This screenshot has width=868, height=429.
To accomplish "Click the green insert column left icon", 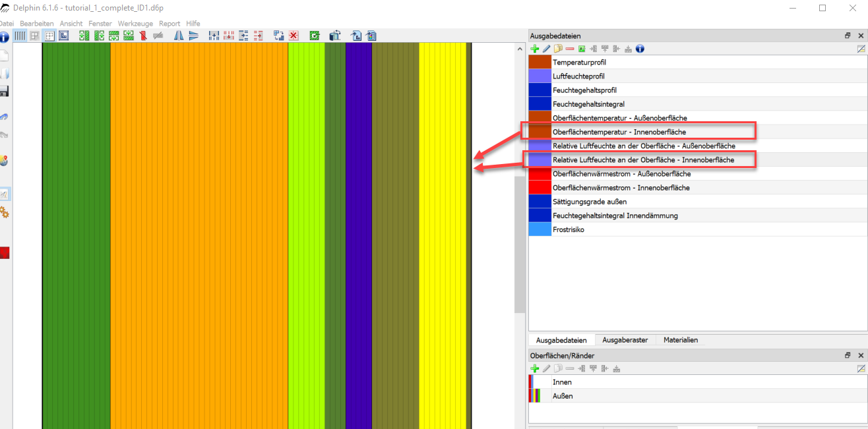I will (x=84, y=36).
